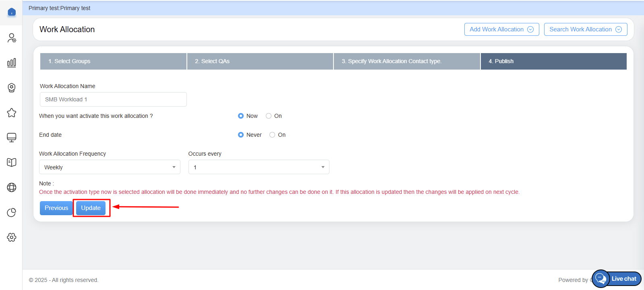The width and height of the screenshot is (644, 290).
Task: Switch to the '2. Select QAs' step
Action: pyautogui.click(x=260, y=61)
